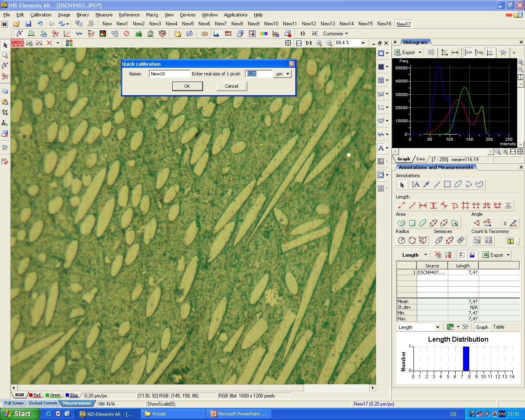Select the ellipse annotation tool
Image resolution: width=525 pixels, height=420 pixels.
click(458, 185)
